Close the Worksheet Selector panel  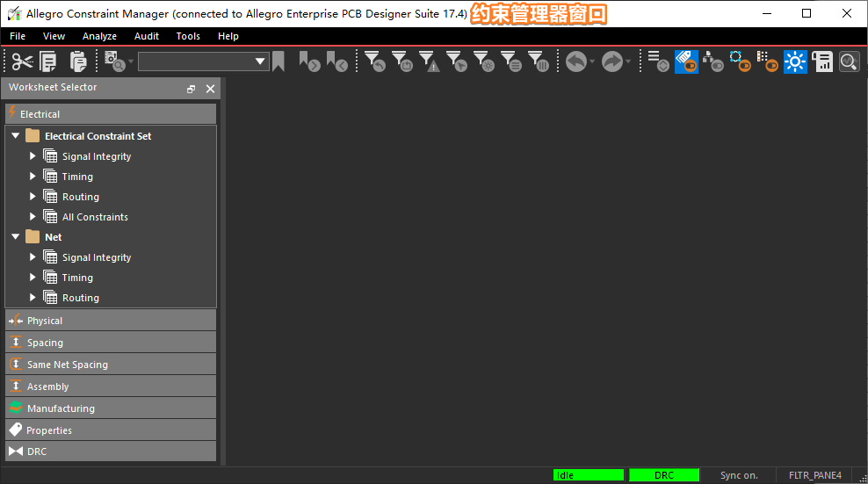210,89
